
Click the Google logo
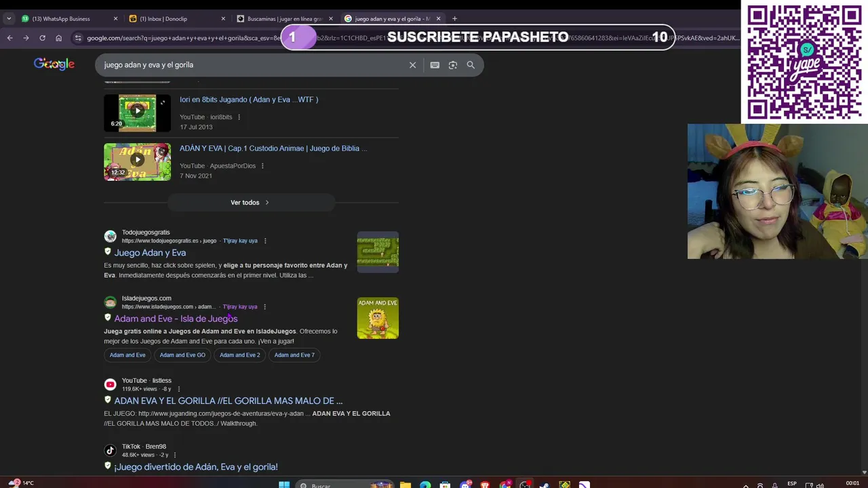[x=54, y=64]
